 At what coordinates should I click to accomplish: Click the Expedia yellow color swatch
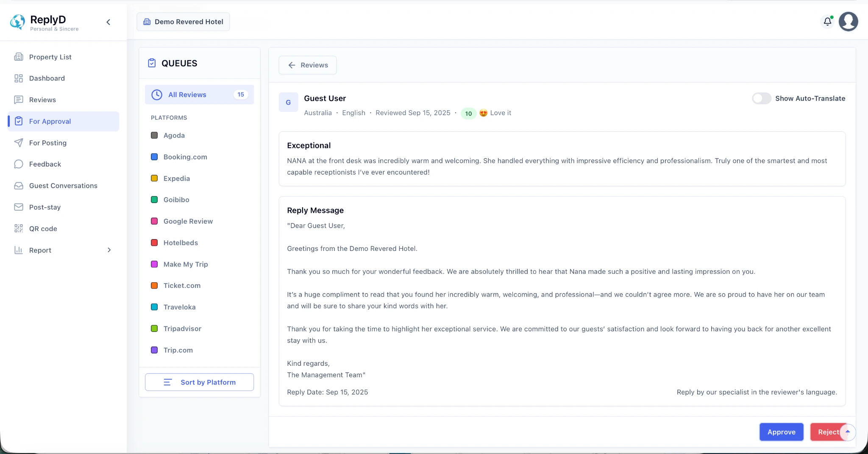tap(154, 178)
